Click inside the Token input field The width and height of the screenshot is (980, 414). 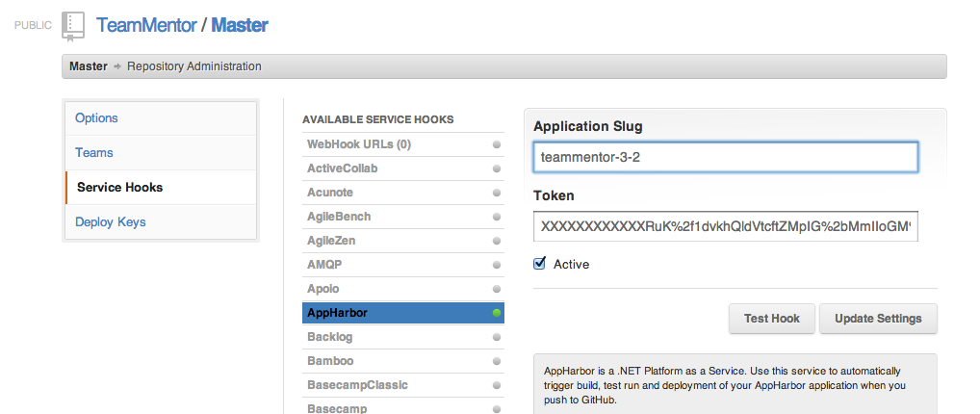[x=725, y=226]
